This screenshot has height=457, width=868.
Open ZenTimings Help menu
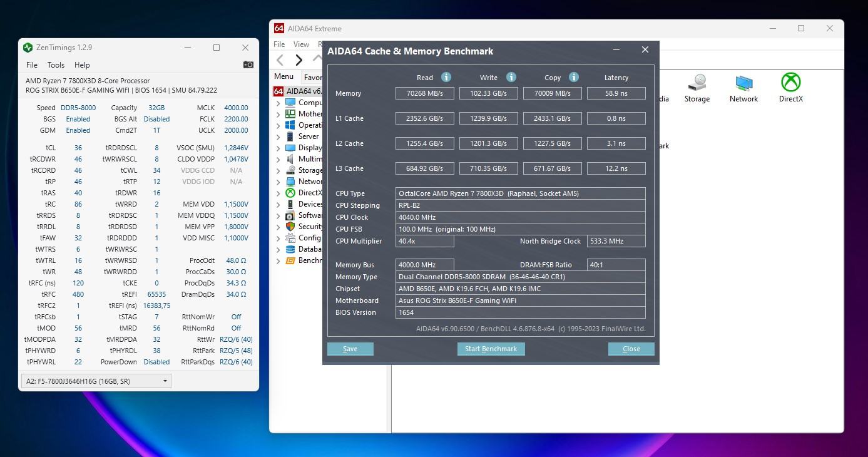[x=82, y=64]
